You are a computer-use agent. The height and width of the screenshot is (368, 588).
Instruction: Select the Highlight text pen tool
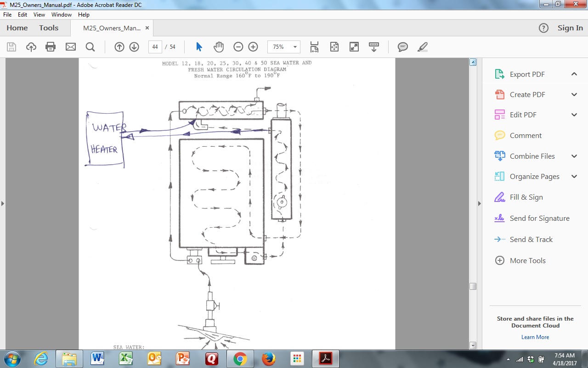point(423,46)
